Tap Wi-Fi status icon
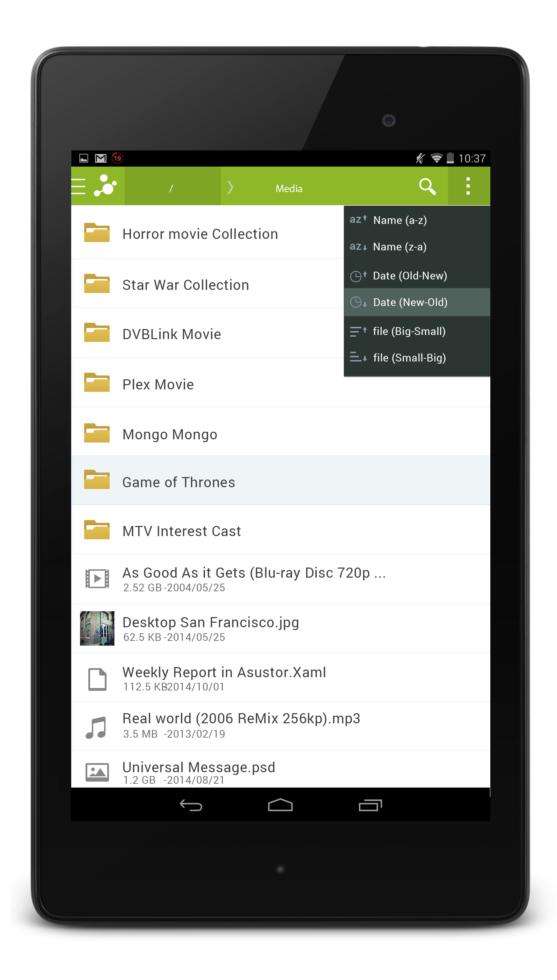 pos(437,158)
